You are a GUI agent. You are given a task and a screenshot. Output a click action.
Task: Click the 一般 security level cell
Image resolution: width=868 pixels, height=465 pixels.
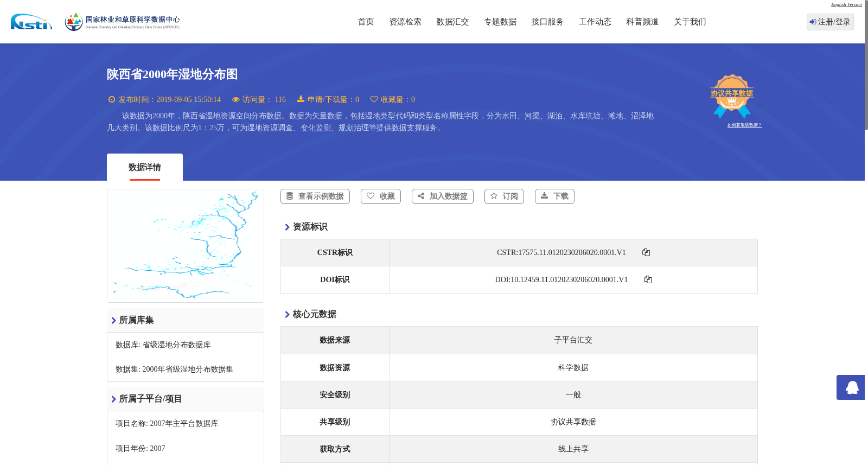(x=573, y=395)
